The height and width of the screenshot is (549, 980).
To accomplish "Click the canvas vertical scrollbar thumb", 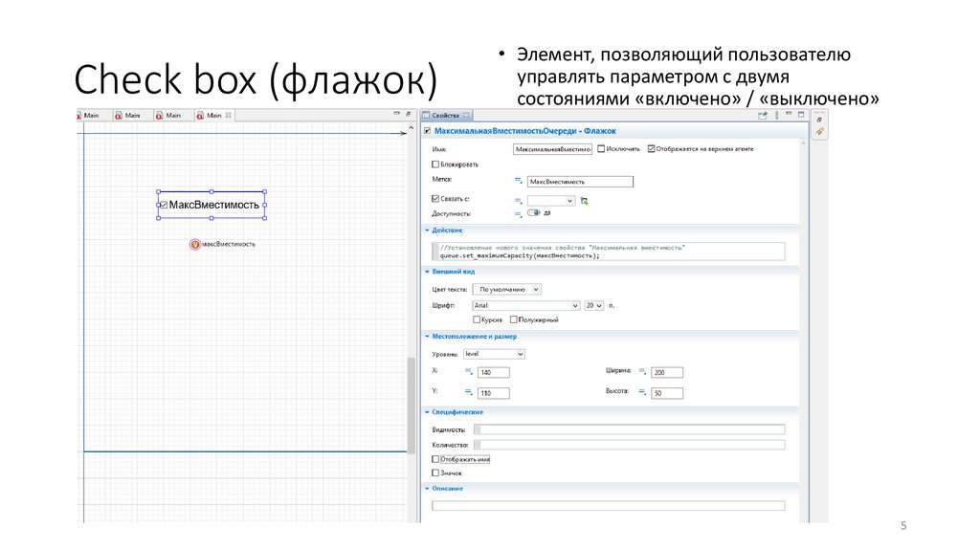I will tap(412, 405).
